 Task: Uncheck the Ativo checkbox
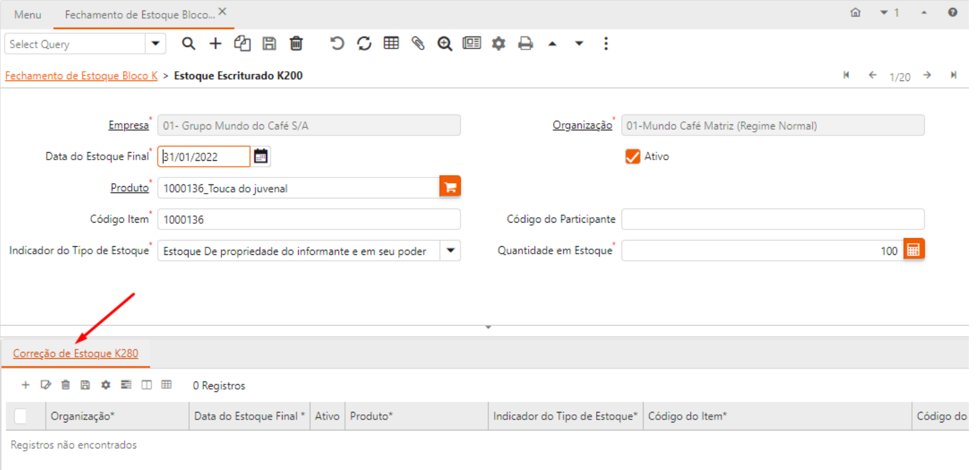632,156
